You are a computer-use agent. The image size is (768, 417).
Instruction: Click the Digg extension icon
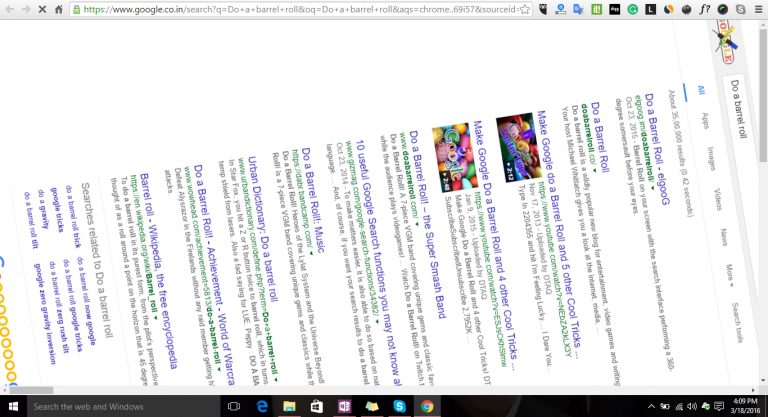[x=614, y=9]
